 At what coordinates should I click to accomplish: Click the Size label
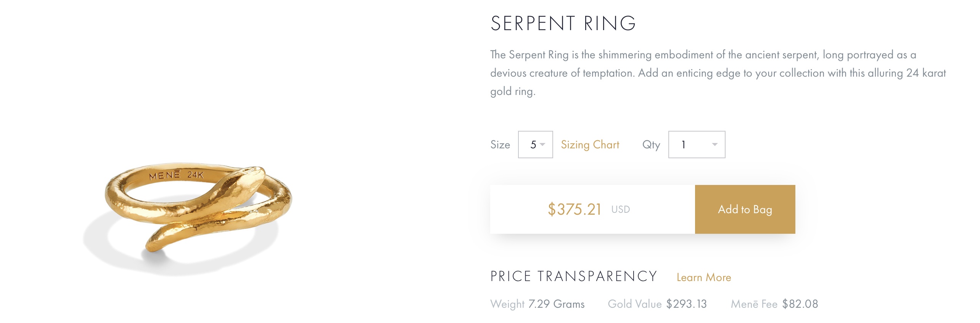(x=500, y=145)
